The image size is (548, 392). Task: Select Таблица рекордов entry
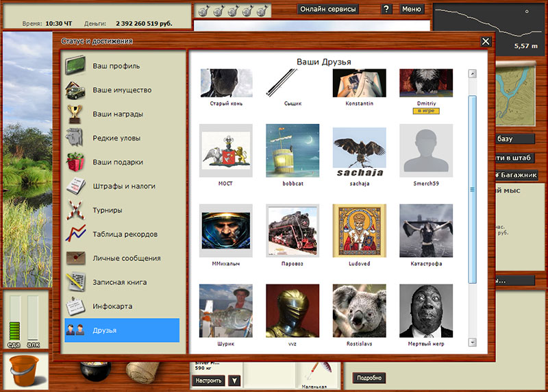pyautogui.click(x=122, y=234)
